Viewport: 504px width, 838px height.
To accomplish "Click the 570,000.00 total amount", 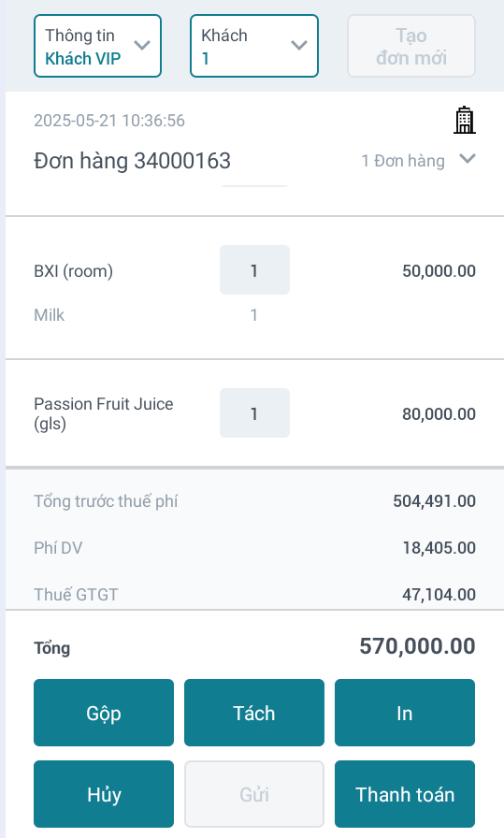I will [x=417, y=646].
